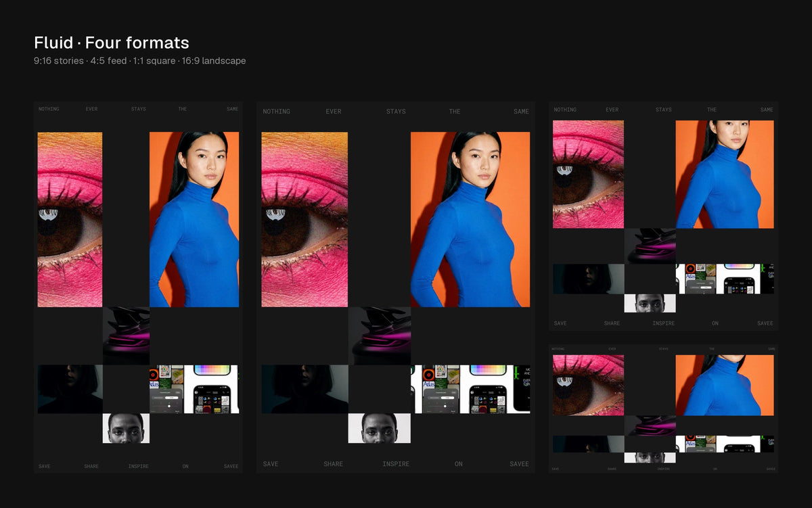Select the purple sculpture thumbnail in the 1:1 square panel
812x508 pixels.
pyautogui.click(x=650, y=246)
